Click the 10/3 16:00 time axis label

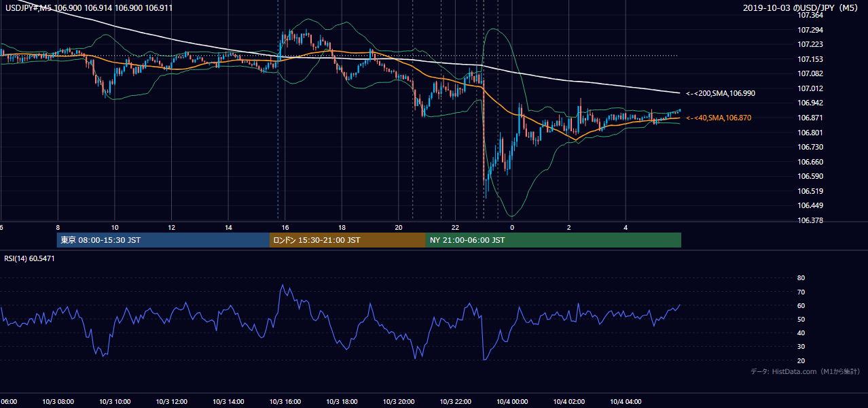tap(285, 402)
